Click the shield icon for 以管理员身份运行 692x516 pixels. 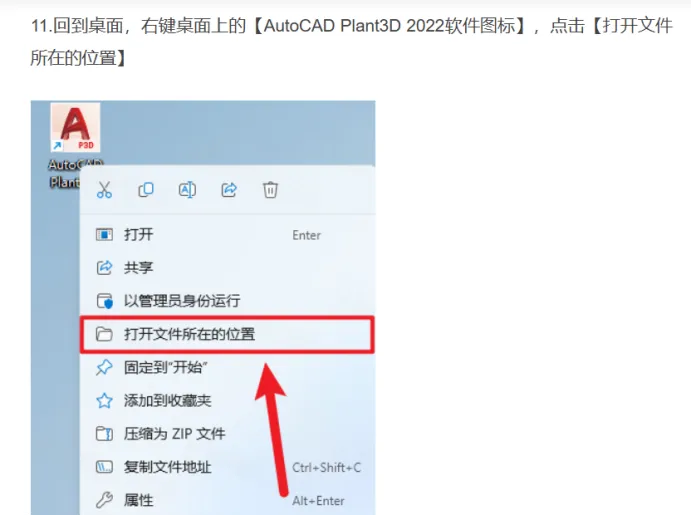(x=104, y=301)
